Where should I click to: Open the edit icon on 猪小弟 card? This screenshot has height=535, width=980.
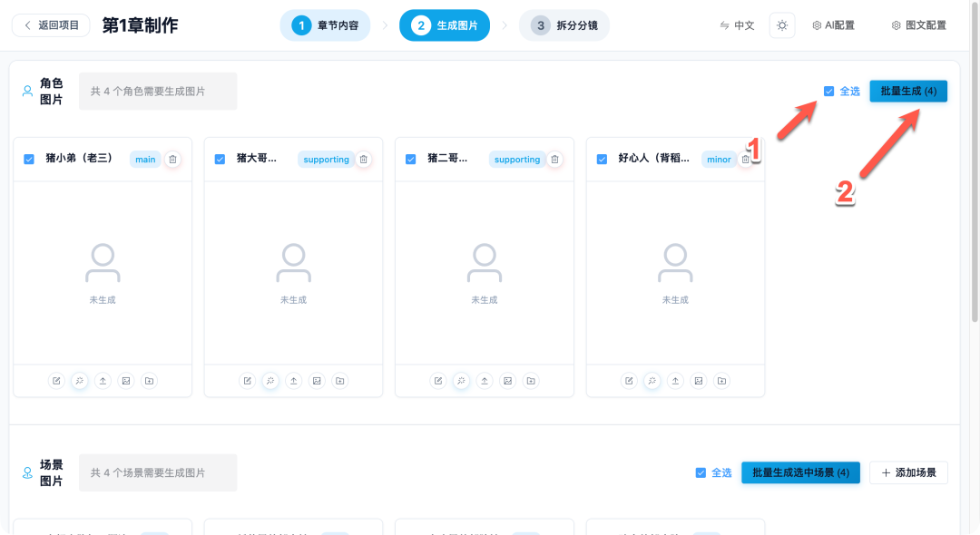(x=56, y=381)
